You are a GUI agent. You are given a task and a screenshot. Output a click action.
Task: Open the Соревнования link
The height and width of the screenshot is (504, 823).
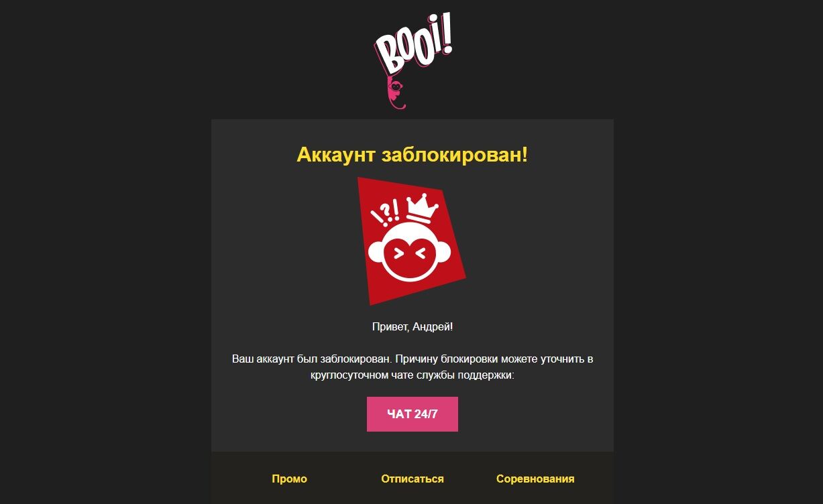point(535,479)
